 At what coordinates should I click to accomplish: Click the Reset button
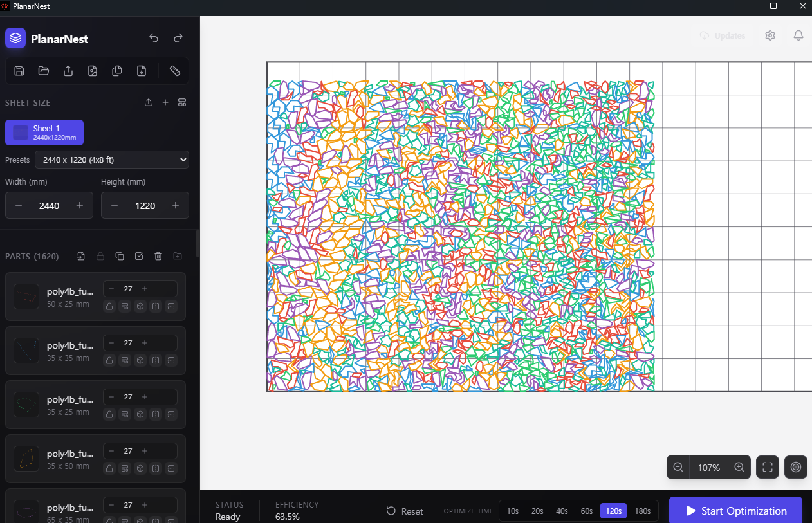tap(405, 511)
